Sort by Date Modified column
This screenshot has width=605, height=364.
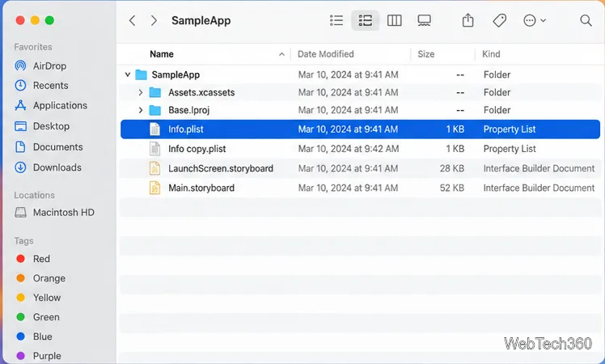click(x=326, y=54)
